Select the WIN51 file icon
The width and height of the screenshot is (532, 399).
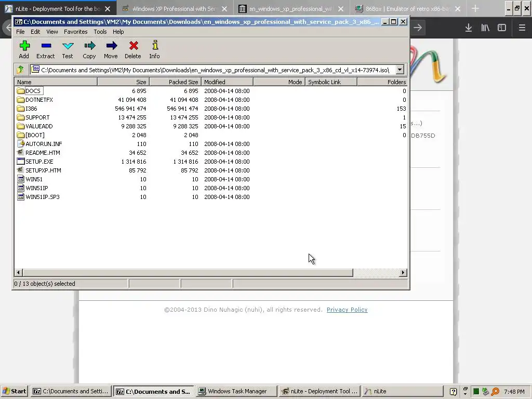click(21, 179)
